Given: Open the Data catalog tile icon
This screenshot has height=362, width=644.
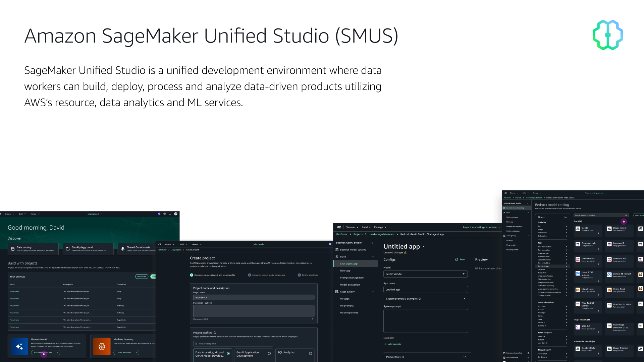Looking at the screenshot, I should [12, 249].
